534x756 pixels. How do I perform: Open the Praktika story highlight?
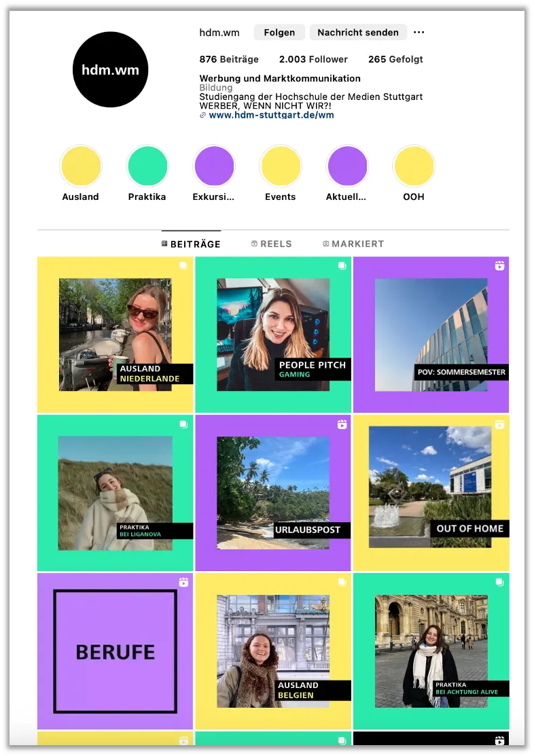[x=147, y=167]
